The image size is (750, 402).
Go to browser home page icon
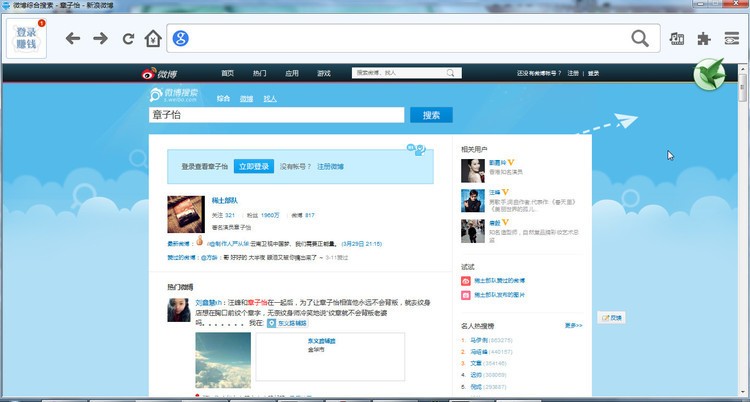[153, 38]
